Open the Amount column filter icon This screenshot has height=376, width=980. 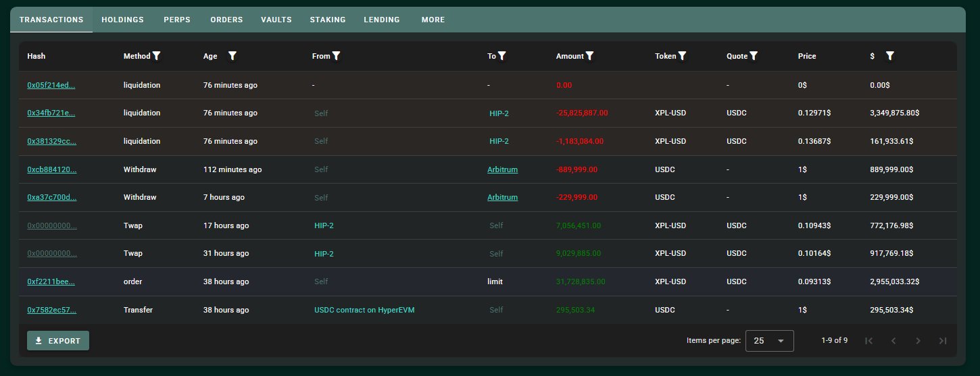[x=590, y=56]
